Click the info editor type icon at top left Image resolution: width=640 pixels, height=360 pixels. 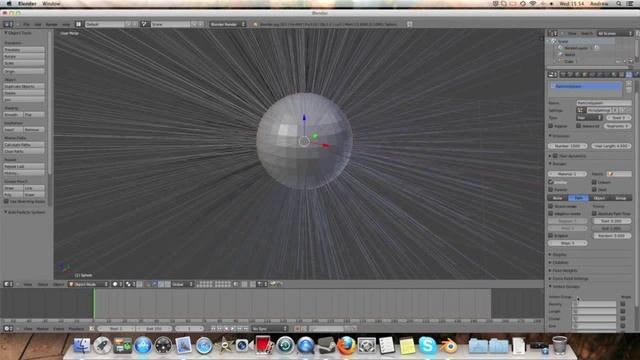pos(7,24)
